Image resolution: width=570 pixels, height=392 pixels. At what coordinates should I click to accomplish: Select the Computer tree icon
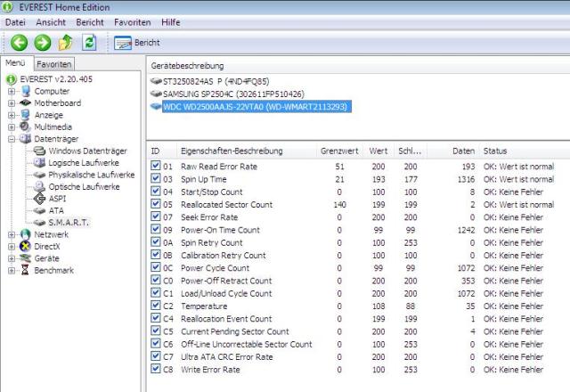pyautogui.click(x=26, y=91)
